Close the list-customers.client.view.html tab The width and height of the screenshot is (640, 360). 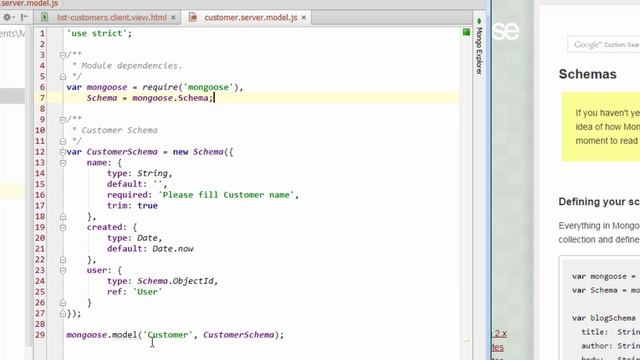point(173,18)
